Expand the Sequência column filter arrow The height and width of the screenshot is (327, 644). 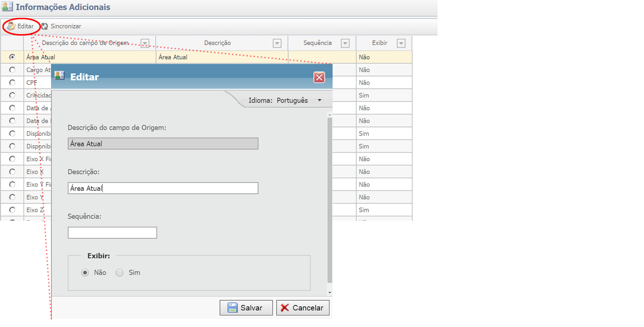(x=345, y=43)
